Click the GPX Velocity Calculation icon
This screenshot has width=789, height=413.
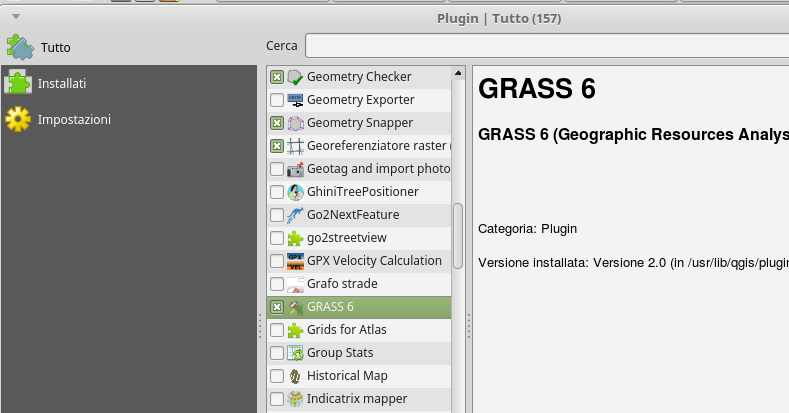point(295,261)
